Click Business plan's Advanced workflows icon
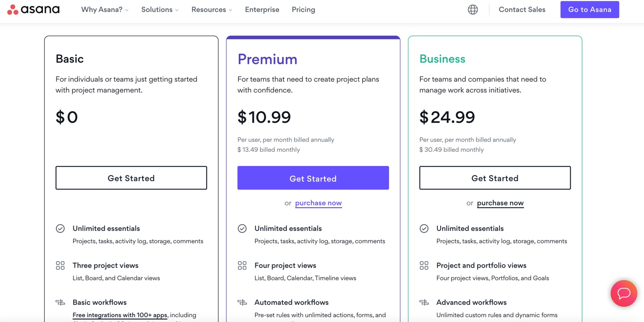Image resolution: width=644 pixels, height=322 pixels. (x=424, y=303)
